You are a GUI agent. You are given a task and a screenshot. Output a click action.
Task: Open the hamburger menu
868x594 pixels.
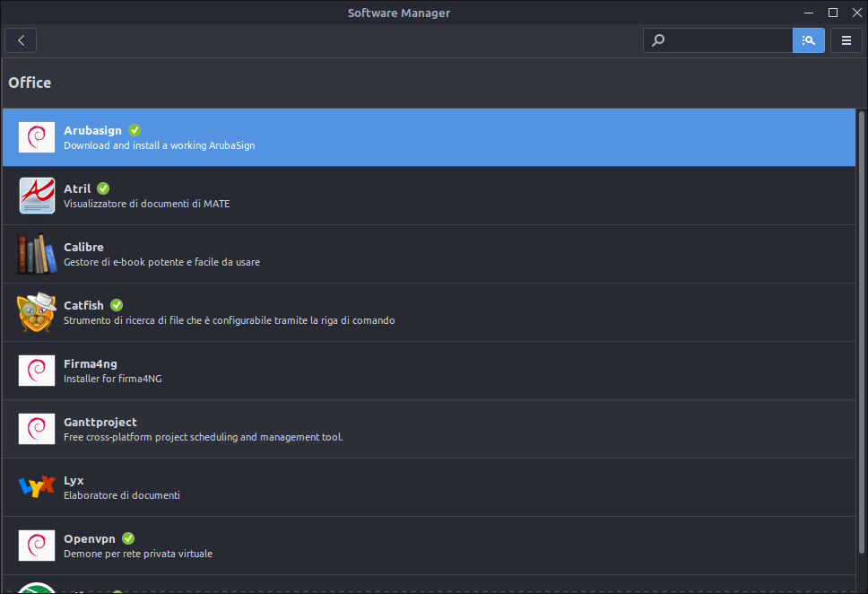[846, 40]
